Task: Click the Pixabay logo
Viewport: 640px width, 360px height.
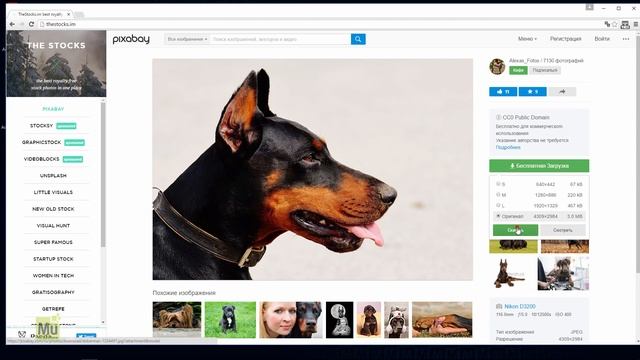Action: click(131, 39)
